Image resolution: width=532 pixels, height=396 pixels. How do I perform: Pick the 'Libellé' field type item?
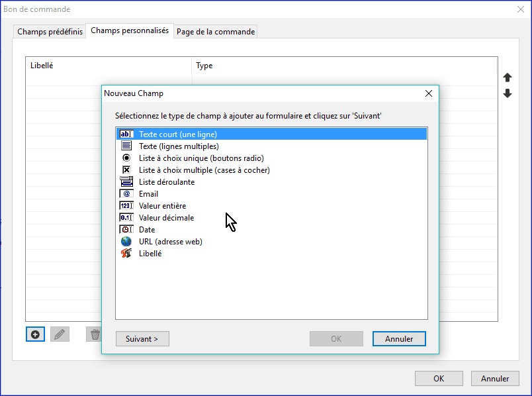pos(150,254)
